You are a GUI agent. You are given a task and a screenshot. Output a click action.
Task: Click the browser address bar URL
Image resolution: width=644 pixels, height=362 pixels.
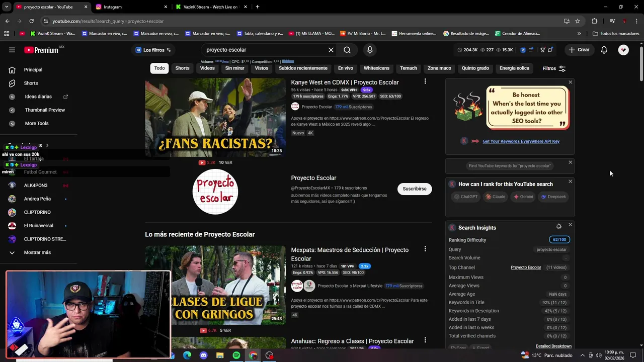tap(108, 21)
